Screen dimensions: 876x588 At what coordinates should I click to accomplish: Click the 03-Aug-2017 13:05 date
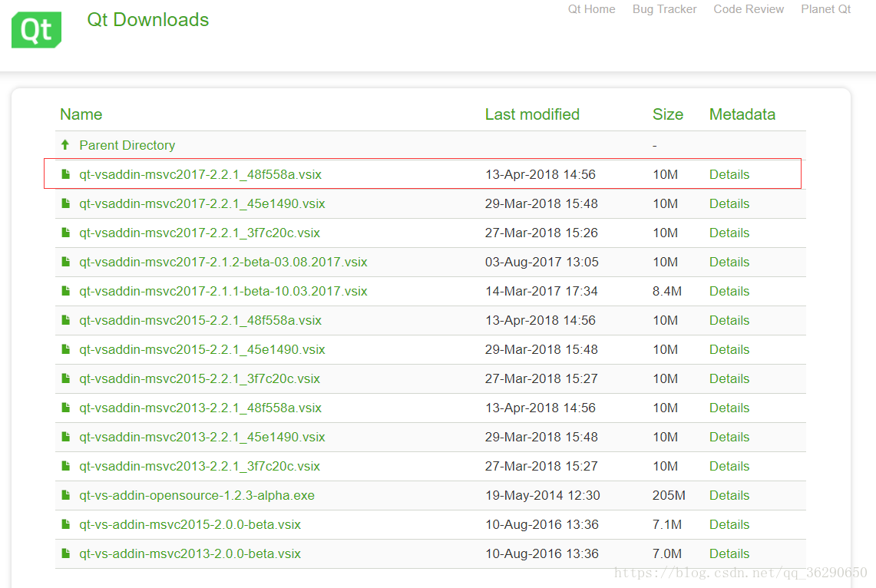(542, 262)
